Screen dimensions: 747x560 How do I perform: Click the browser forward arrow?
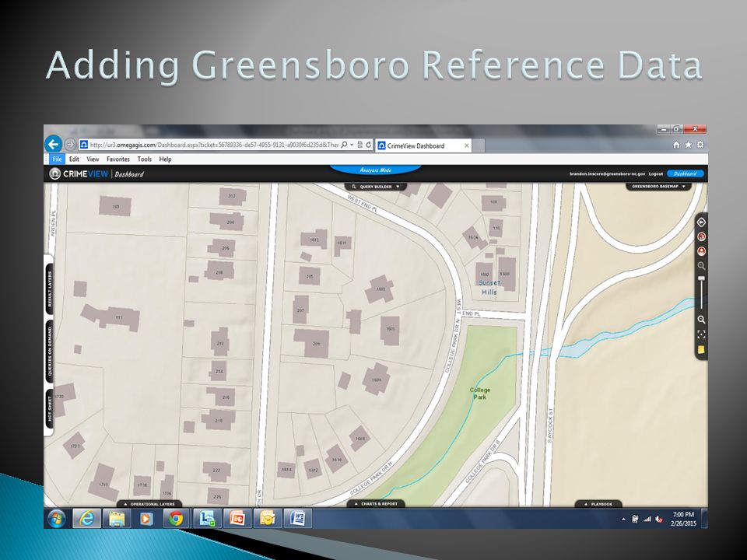70,145
